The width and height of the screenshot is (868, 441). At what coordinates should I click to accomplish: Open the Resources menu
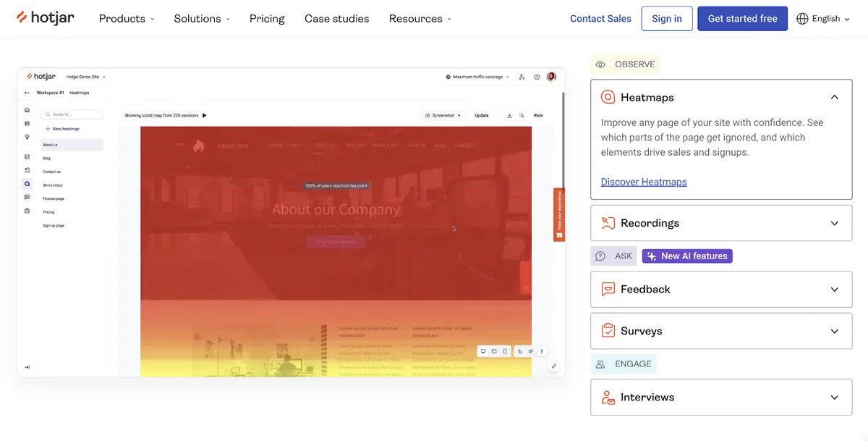[x=420, y=19]
